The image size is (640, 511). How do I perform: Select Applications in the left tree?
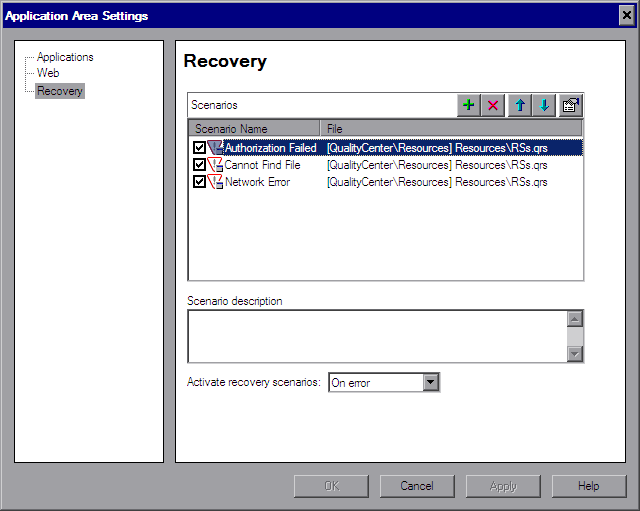tap(65, 57)
